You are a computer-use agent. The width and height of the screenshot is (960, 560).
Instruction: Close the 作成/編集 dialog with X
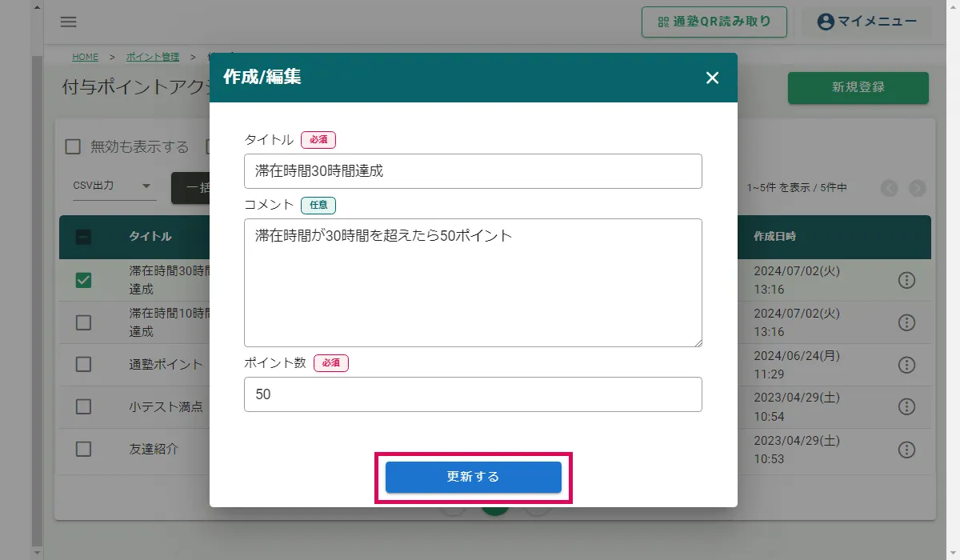(712, 78)
